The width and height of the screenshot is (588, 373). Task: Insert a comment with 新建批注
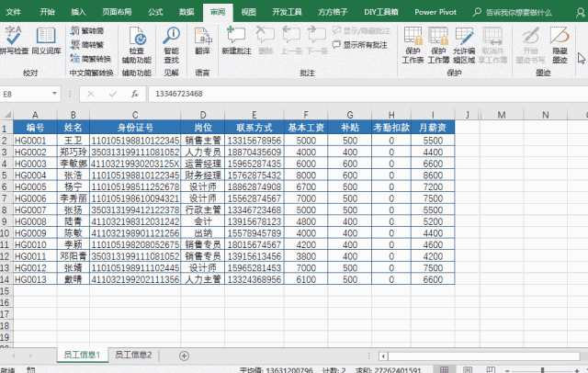tap(236, 40)
